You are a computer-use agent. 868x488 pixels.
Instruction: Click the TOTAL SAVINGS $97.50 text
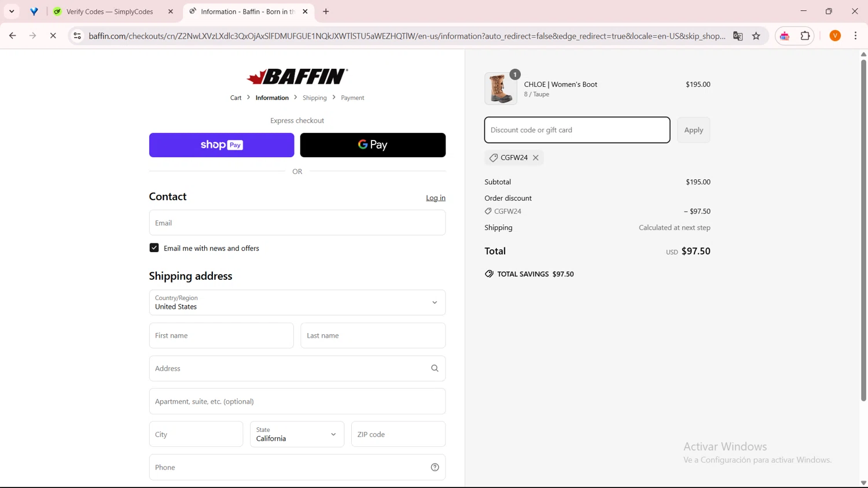pos(535,274)
